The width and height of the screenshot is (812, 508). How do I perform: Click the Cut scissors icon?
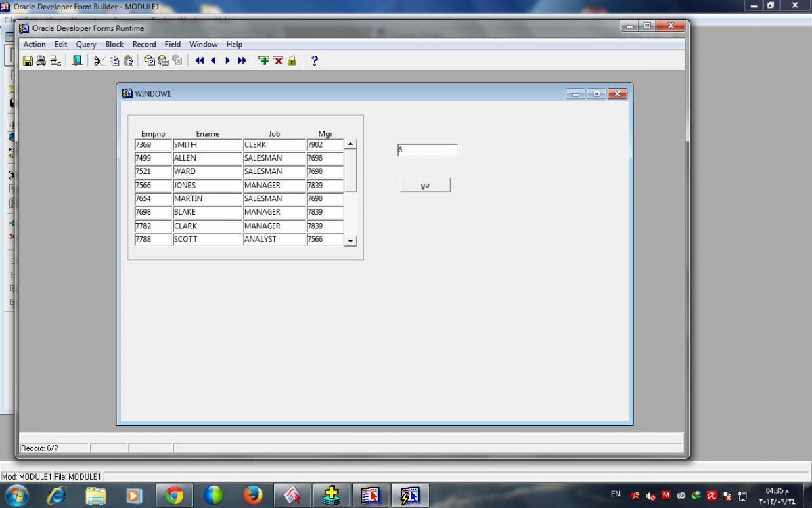(99, 61)
